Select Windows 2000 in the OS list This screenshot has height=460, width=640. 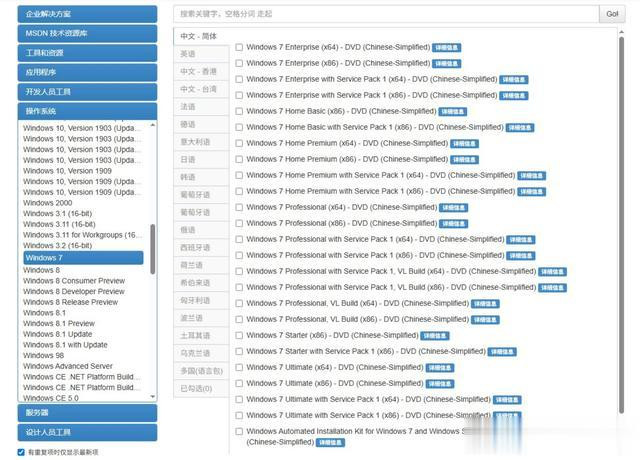coord(47,203)
